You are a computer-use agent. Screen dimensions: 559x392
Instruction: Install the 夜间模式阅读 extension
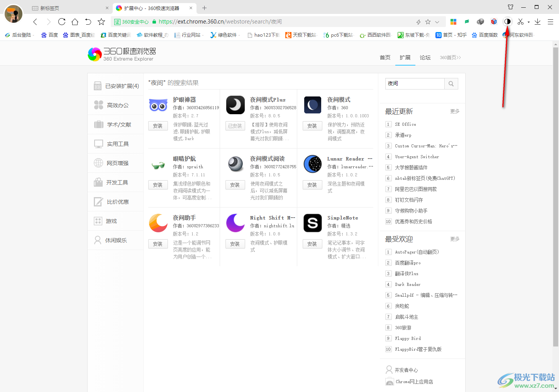tap(235, 185)
